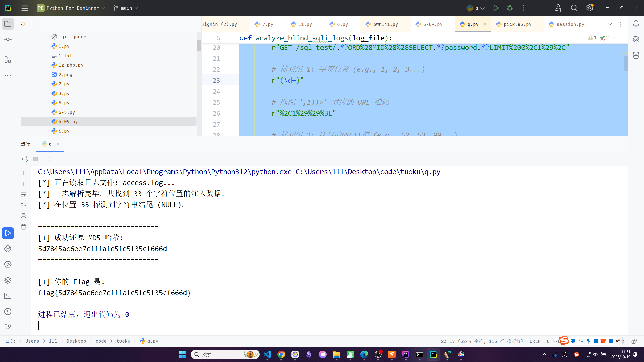644x362 pixels.
Task: Open 5-5.py in the project tree
Action: [x=67, y=112]
